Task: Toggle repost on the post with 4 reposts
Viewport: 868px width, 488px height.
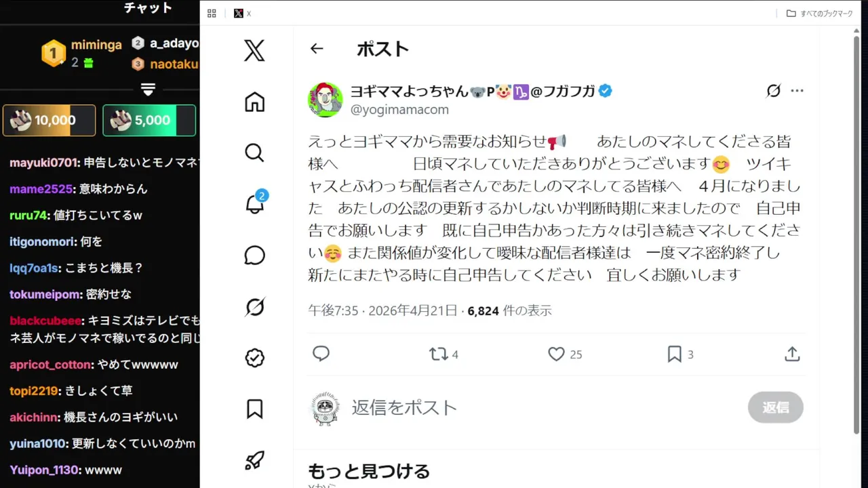Action: pos(438,354)
